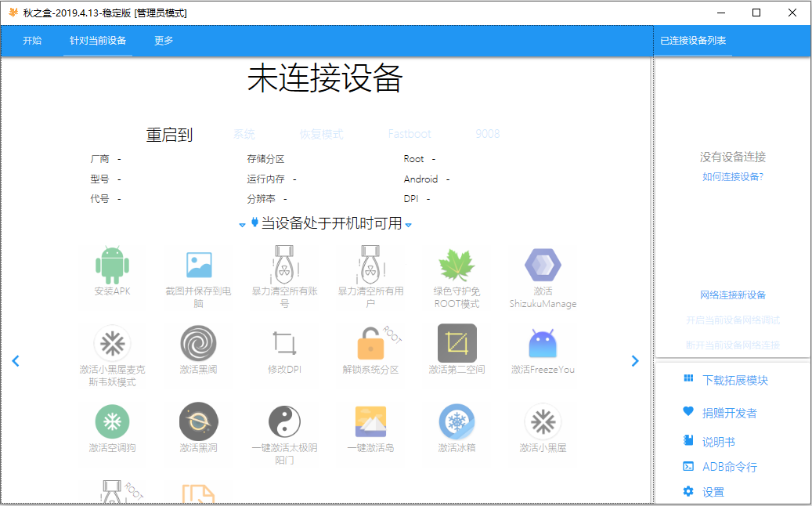Click the 一键激活太极阴阳门 yin-yang icon
The width and height of the screenshot is (812, 506).
tap(284, 421)
